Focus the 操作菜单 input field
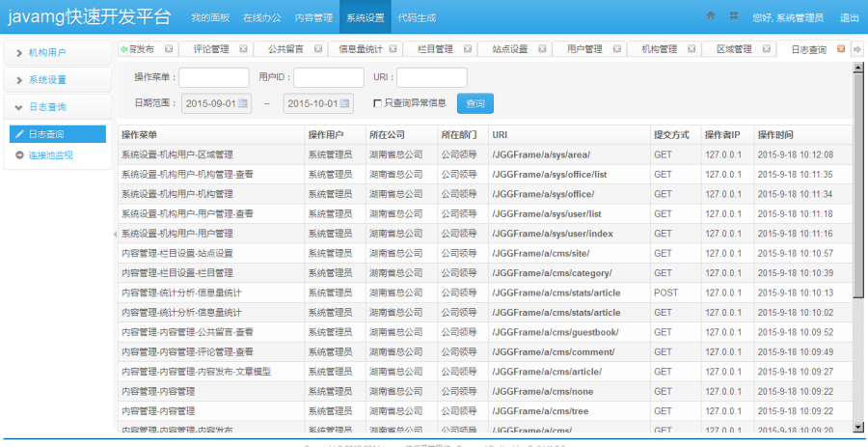 (x=214, y=77)
